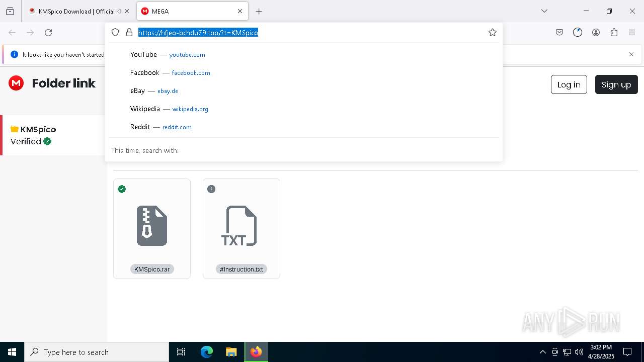Show hidden system tray icons

542,352
